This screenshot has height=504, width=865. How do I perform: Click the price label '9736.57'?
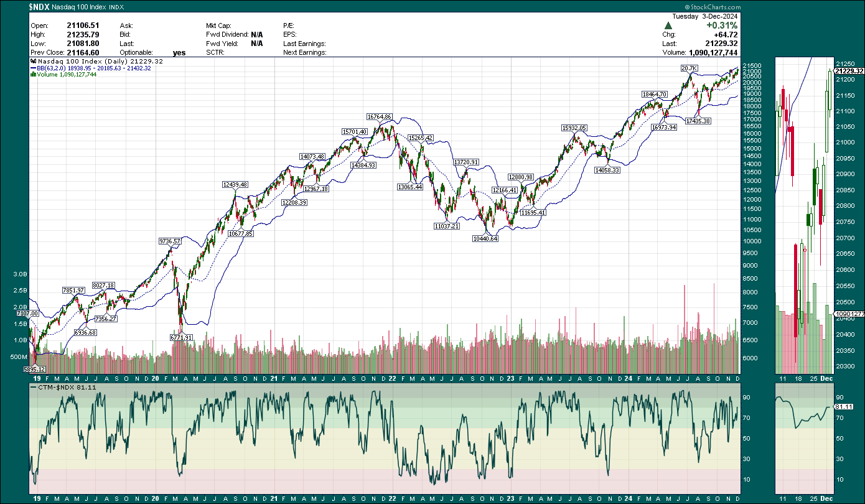coord(170,241)
